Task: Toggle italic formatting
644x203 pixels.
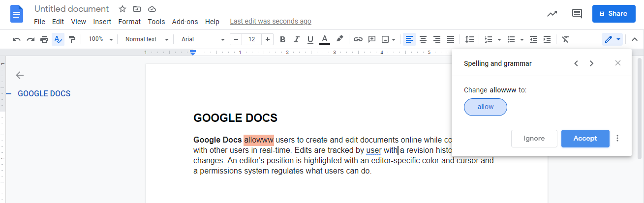Action: (x=296, y=39)
